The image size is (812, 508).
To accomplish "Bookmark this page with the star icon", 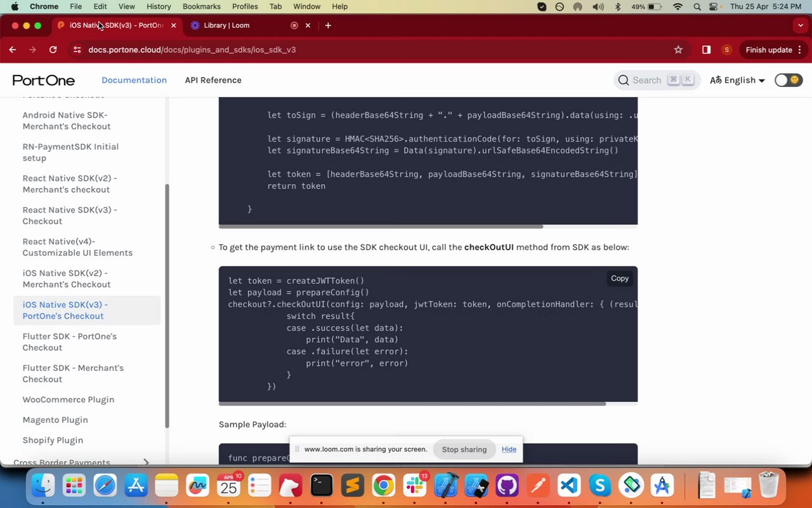I will tap(678, 50).
